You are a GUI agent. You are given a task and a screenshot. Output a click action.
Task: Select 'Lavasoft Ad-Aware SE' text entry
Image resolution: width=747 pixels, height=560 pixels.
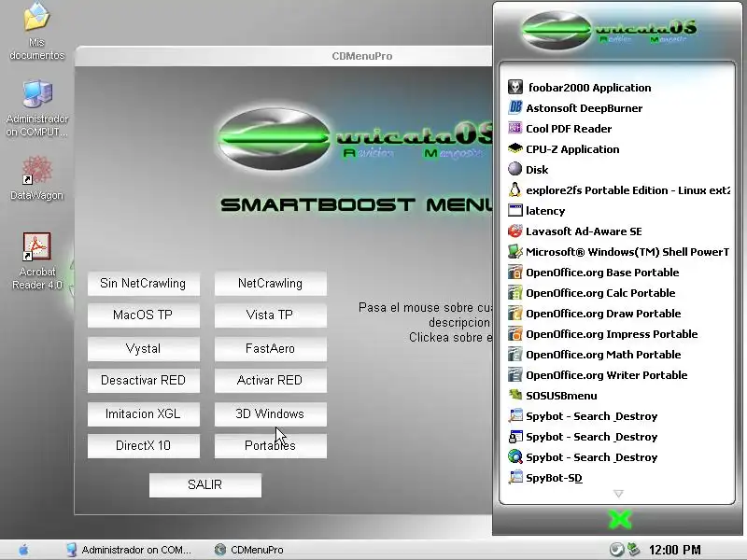[584, 231]
